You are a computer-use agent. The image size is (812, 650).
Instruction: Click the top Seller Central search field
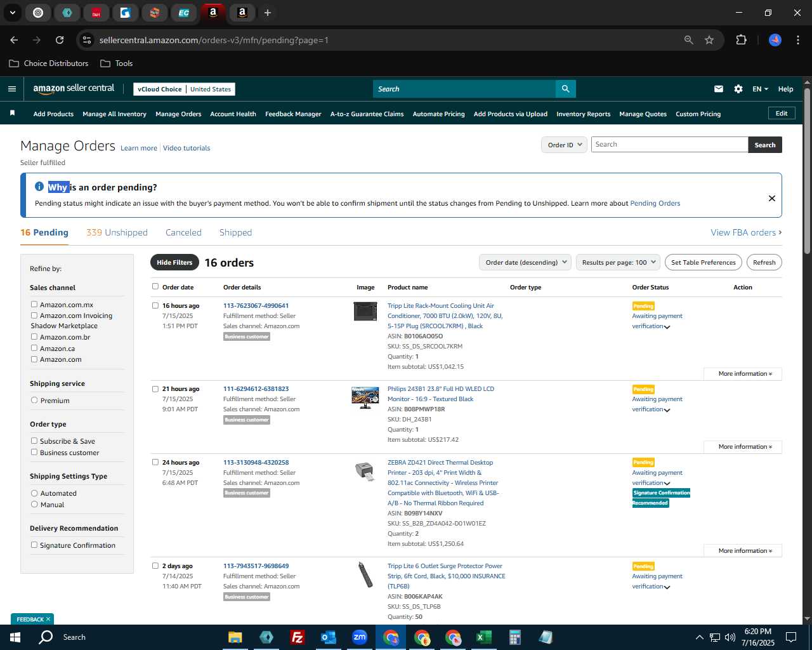tap(464, 89)
